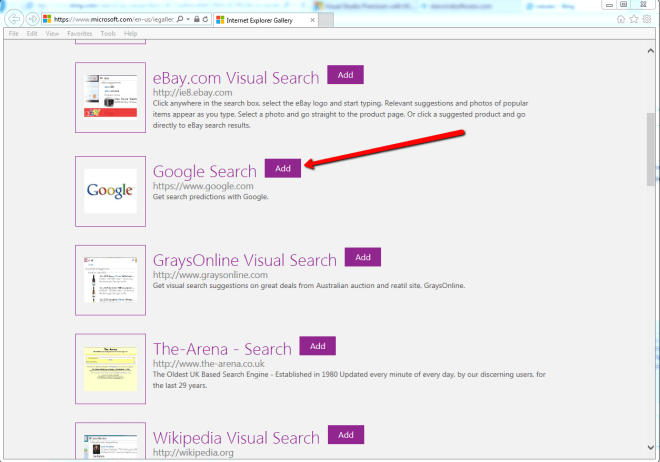This screenshot has width=660, height=462.
Task: Click the Google logo thumbnail
Action: click(110, 190)
